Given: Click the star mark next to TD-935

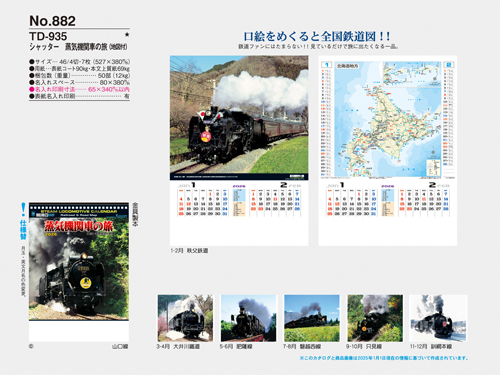Looking at the screenshot, I should (127, 34).
